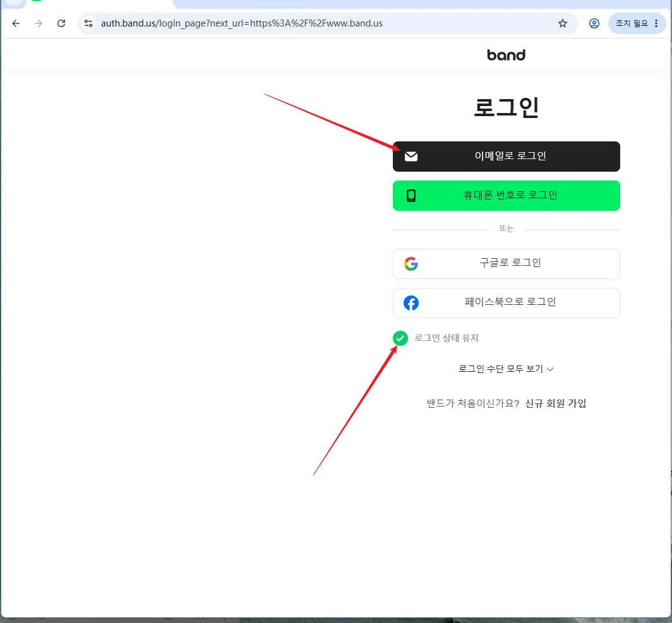Toggle the 로그인 상태 유지 checkbox
The height and width of the screenshot is (623, 672).
[x=400, y=338]
